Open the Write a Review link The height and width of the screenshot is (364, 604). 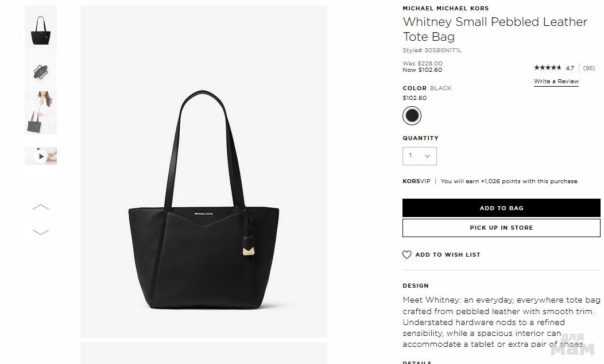click(x=556, y=82)
